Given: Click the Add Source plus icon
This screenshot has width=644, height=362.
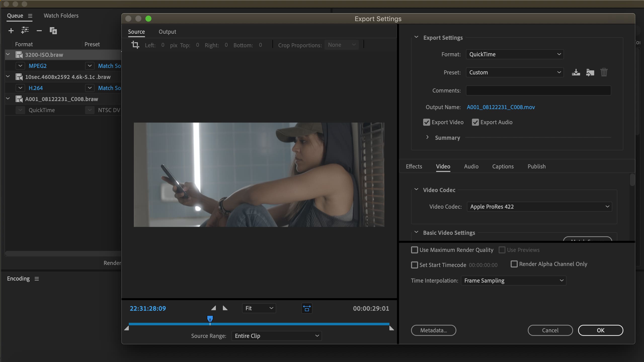Looking at the screenshot, I should pyautogui.click(x=11, y=31).
